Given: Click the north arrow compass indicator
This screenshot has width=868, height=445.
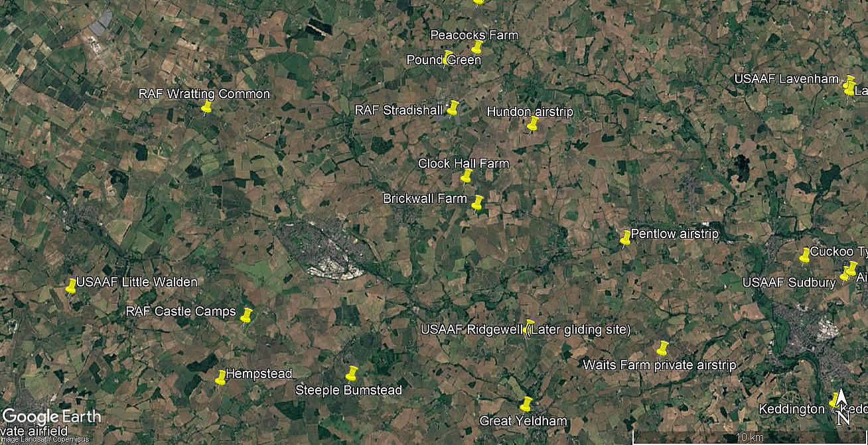Looking at the screenshot, I should pyautogui.click(x=841, y=406).
